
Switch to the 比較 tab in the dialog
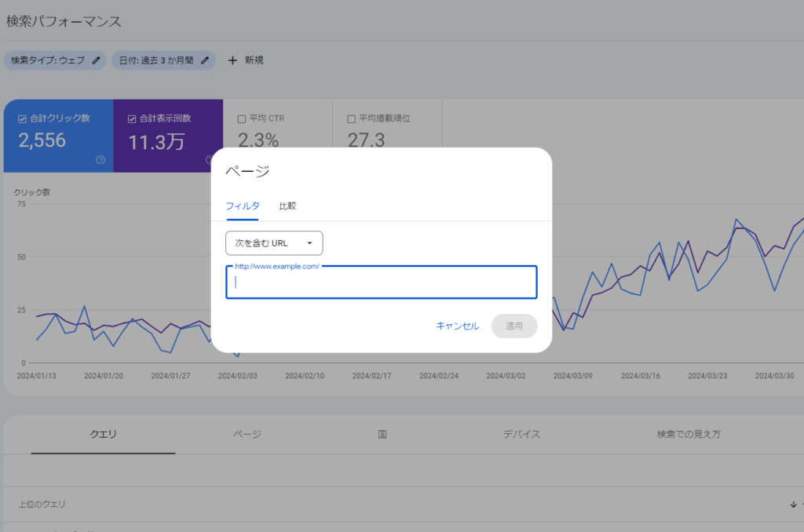tap(287, 206)
